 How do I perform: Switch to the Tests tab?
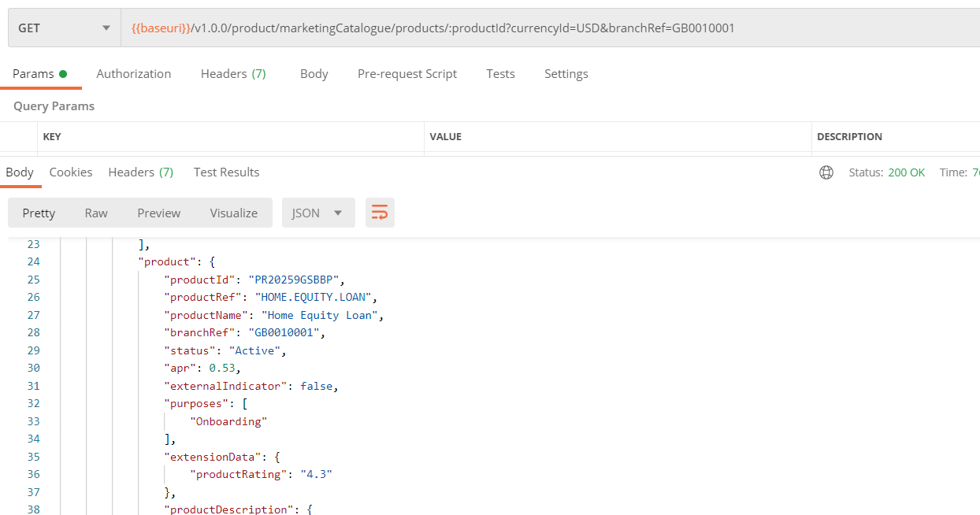pos(500,74)
